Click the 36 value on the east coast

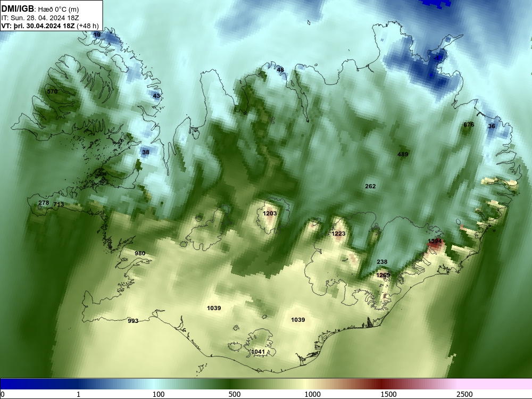492,126
